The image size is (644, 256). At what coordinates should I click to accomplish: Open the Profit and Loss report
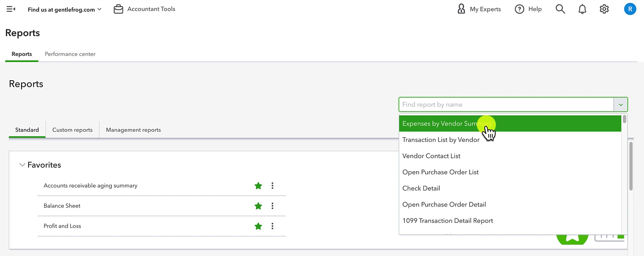[x=62, y=226]
